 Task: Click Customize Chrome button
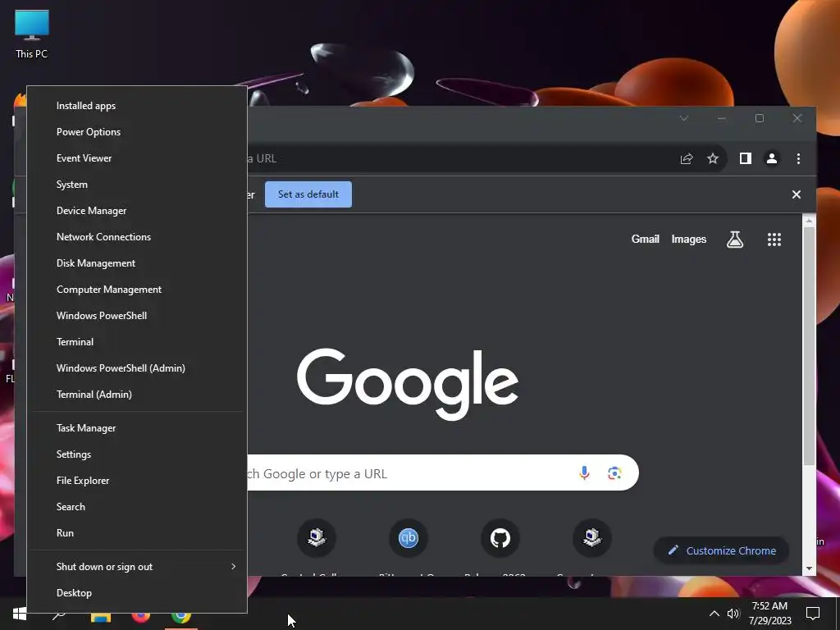tap(721, 550)
